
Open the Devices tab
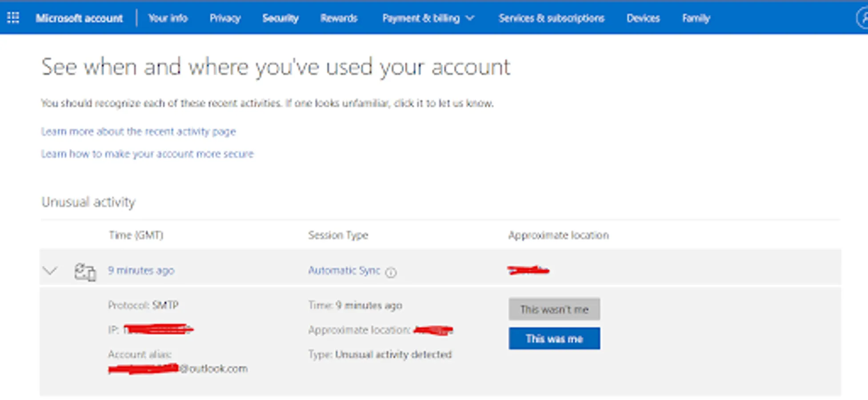(643, 18)
